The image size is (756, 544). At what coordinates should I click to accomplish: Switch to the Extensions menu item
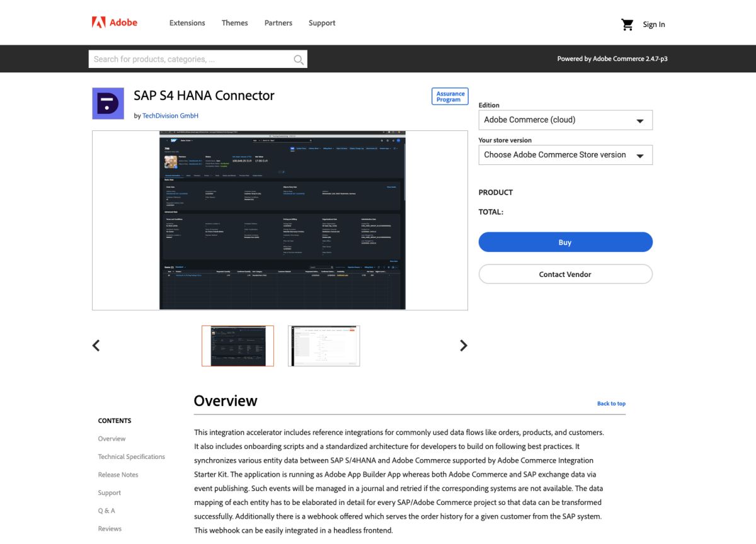186,23
